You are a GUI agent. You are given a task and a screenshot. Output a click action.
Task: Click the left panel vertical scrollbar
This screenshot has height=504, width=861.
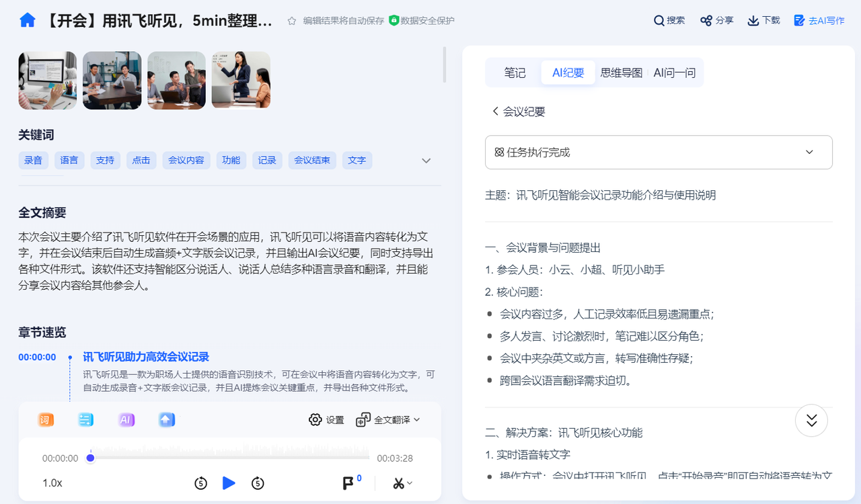coord(444,65)
